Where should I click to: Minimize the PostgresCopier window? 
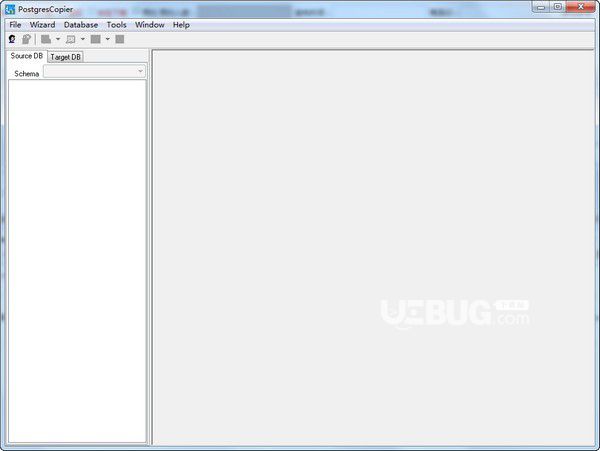541,7
